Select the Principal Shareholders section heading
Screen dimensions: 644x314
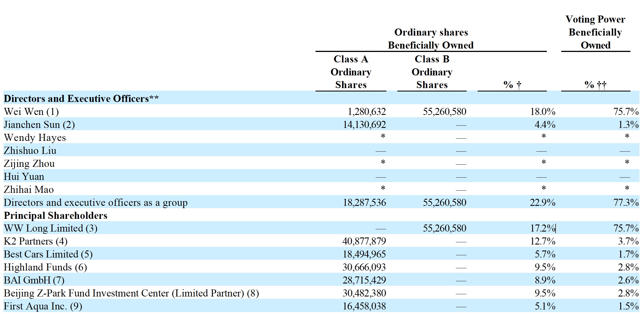pyautogui.click(x=55, y=216)
